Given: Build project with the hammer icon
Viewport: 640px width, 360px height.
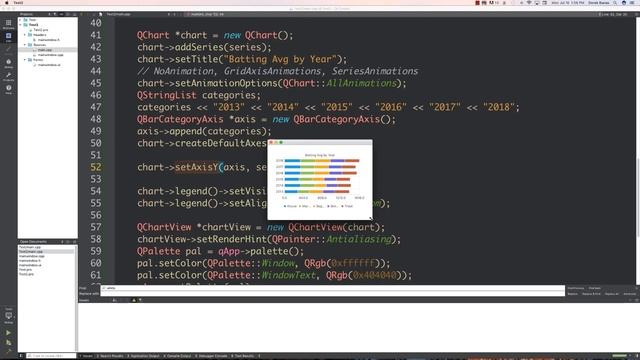Looking at the screenshot, I should coord(8,351).
